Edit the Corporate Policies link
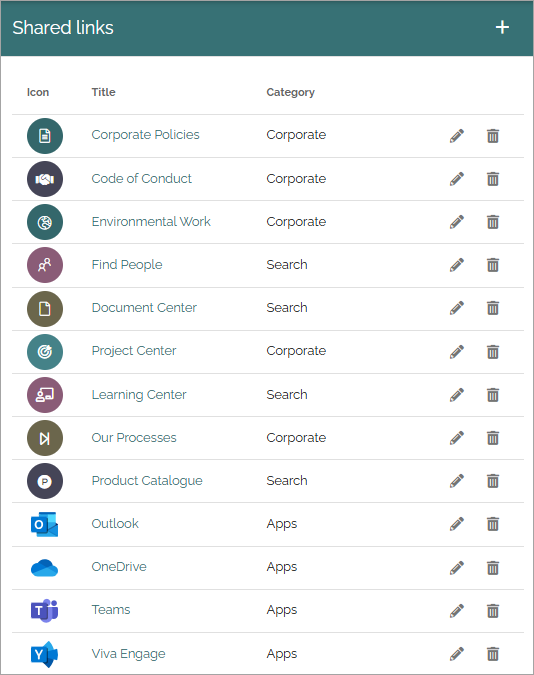The width and height of the screenshot is (534, 675). (x=457, y=136)
